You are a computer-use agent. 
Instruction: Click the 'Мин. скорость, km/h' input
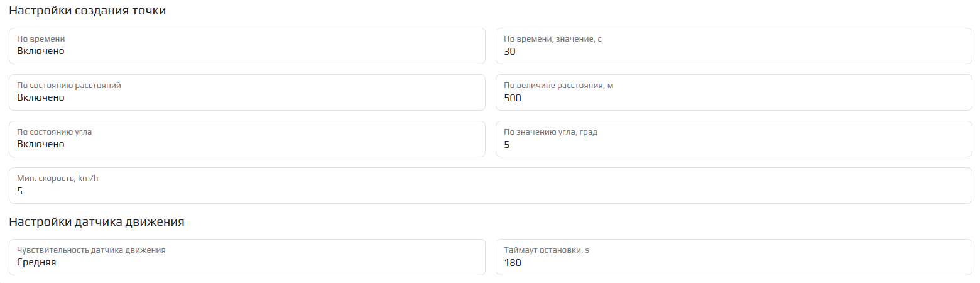[490, 186]
